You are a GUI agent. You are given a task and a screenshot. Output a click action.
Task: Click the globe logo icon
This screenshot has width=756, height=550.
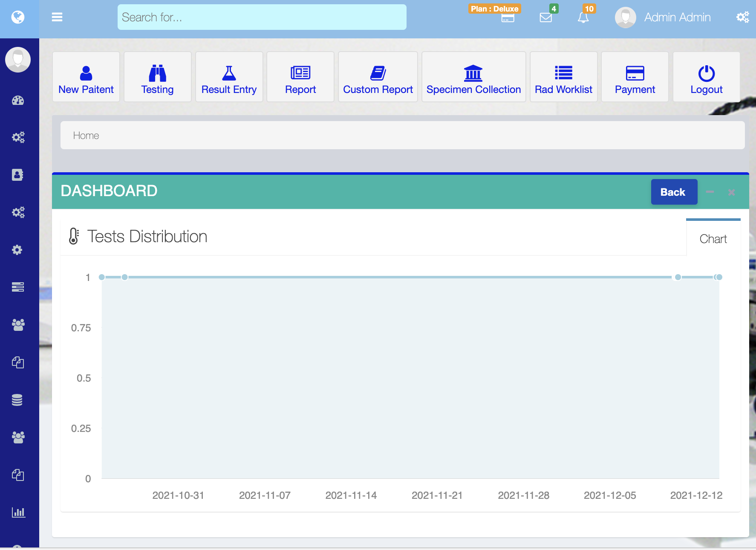[18, 17]
